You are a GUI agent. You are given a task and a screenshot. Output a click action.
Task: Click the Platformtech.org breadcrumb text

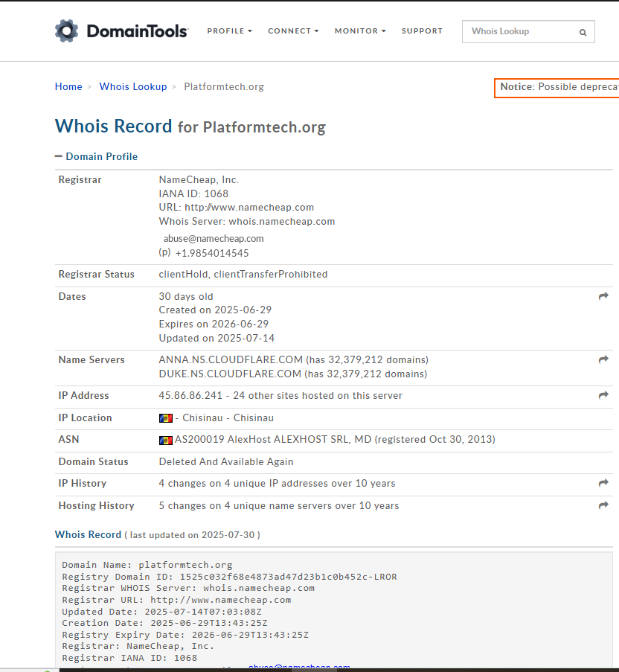pos(224,86)
